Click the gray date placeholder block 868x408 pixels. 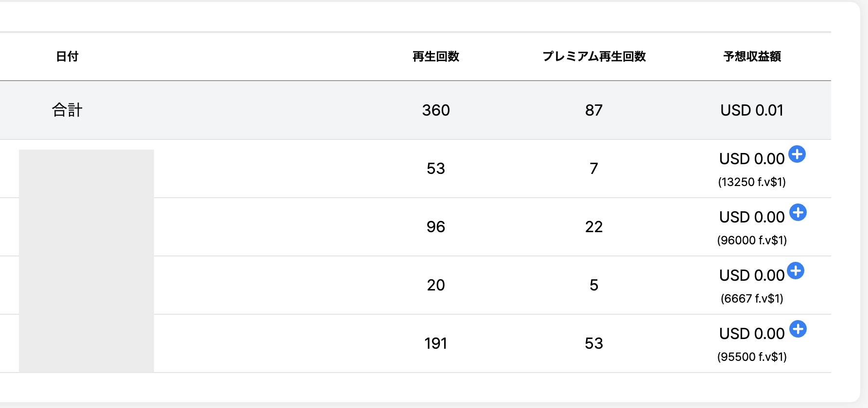coord(87,261)
